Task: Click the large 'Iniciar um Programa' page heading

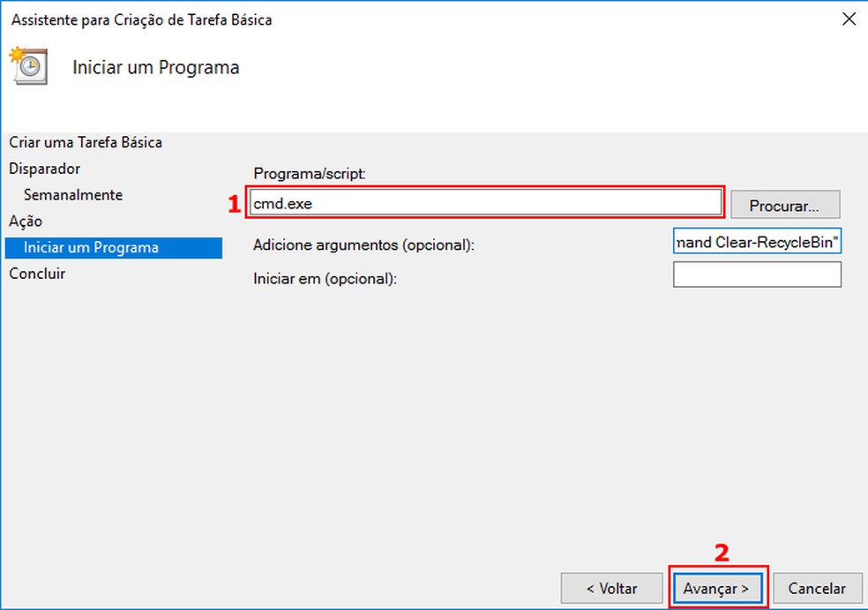Action: (x=155, y=67)
